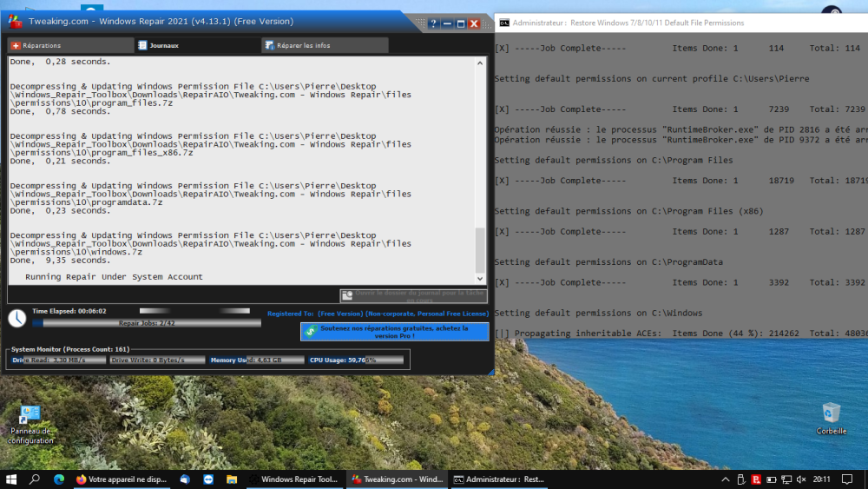Click the taskbar search magnifier
Screen dimensions: 868x489
(x=35, y=479)
